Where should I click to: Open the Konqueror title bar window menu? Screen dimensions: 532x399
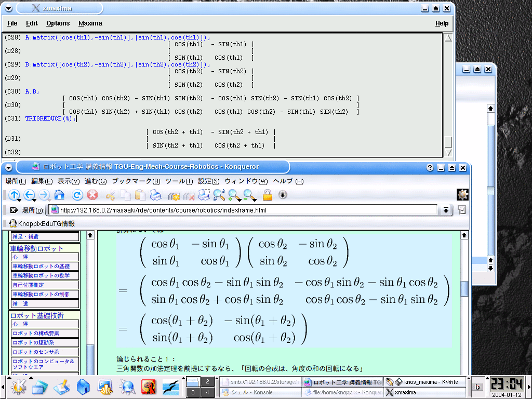click(x=8, y=167)
